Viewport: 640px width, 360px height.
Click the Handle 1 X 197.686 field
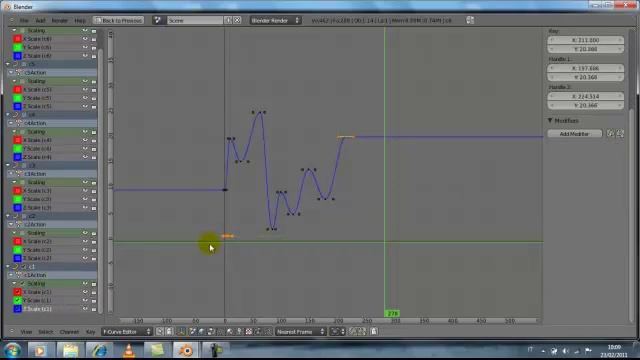(585, 68)
